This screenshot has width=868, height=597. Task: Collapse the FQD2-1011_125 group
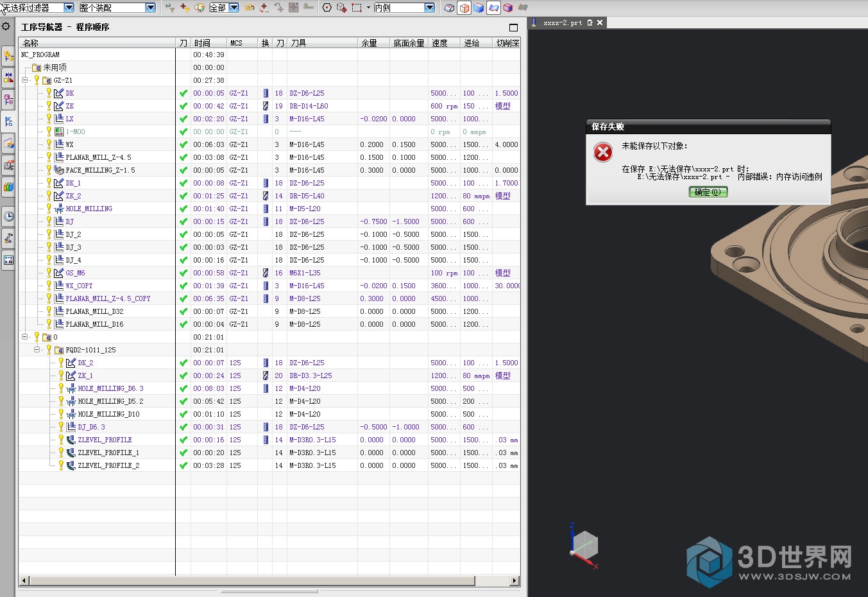tap(37, 350)
